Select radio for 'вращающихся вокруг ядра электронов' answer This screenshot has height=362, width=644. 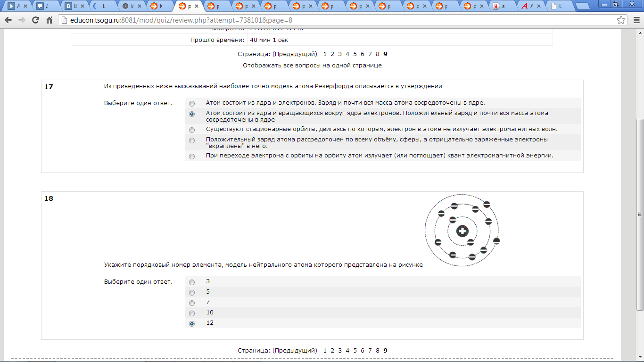[191, 114]
